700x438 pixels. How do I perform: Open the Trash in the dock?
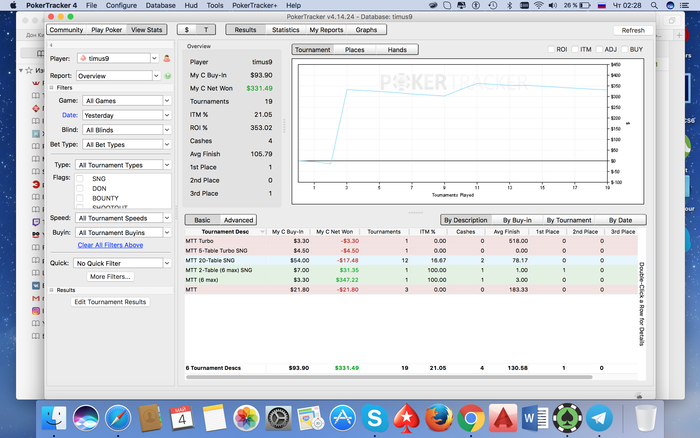pos(646,418)
